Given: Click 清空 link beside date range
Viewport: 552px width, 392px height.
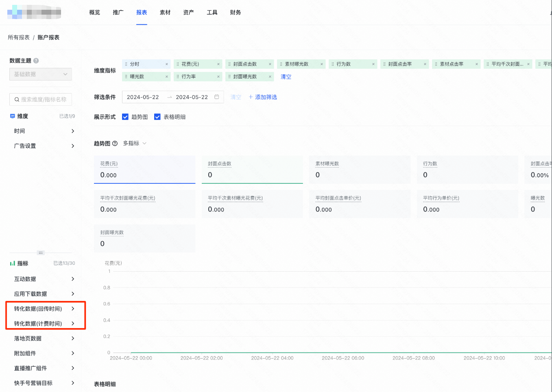Looking at the screenshot, I should [x=236, y=97].
